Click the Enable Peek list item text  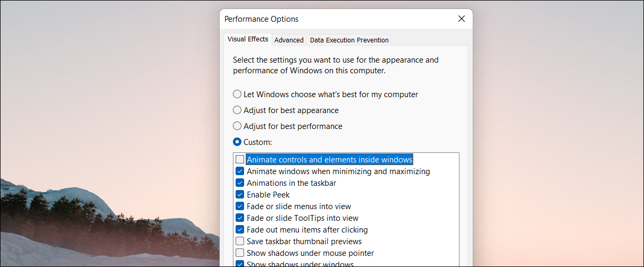268,195
